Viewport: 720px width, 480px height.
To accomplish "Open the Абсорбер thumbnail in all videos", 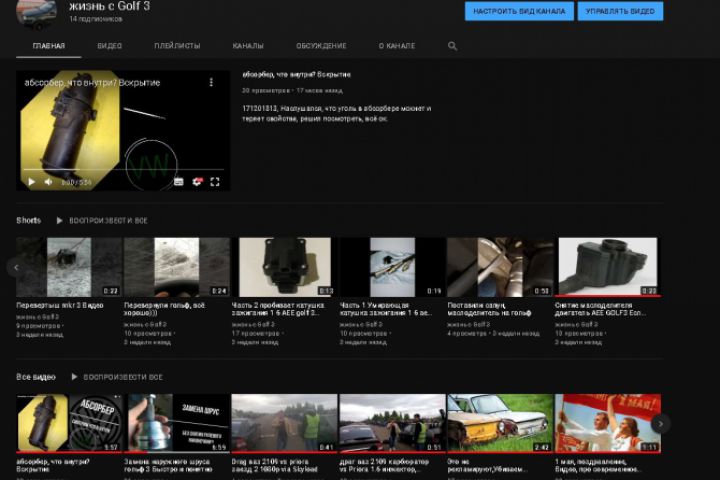I will pos(69,424).
